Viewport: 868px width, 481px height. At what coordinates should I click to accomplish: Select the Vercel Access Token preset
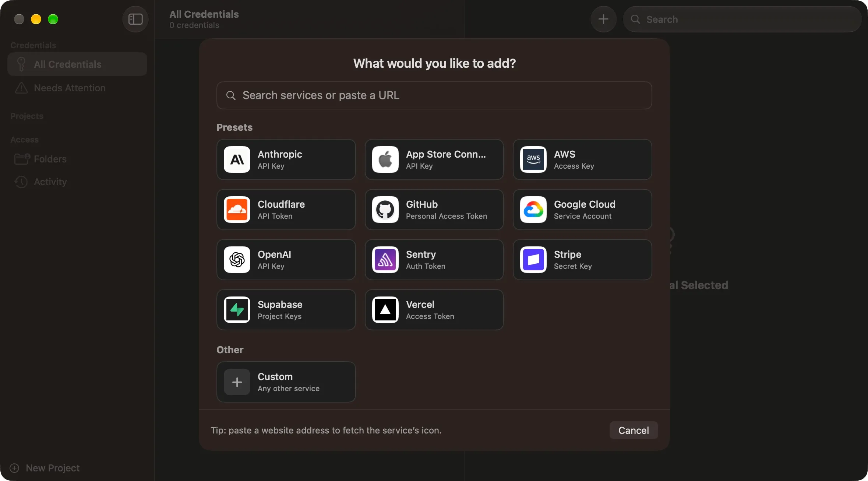click(434, 310)
